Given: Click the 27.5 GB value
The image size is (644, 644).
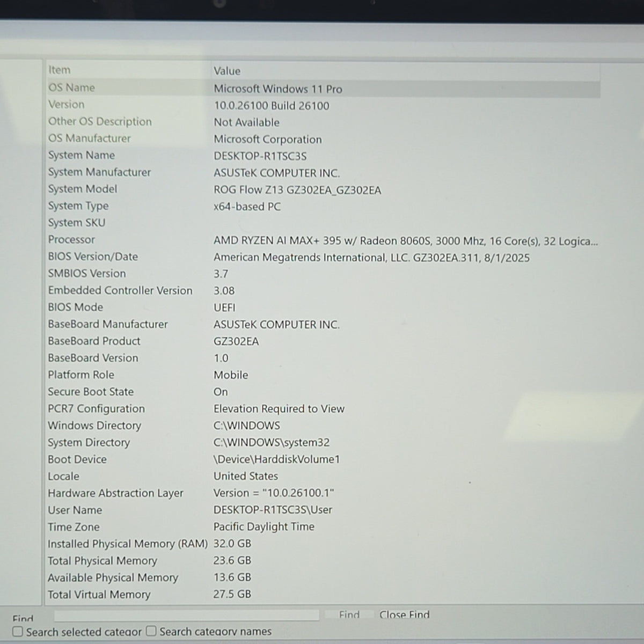Looking at the screenshot, I should click(232, 594).
